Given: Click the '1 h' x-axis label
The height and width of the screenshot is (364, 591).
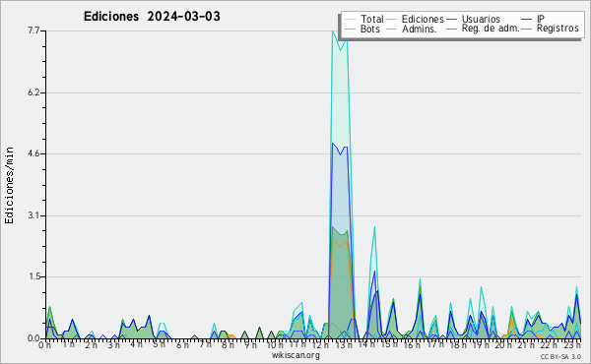Looking at the screenshot, I should 69,345.
